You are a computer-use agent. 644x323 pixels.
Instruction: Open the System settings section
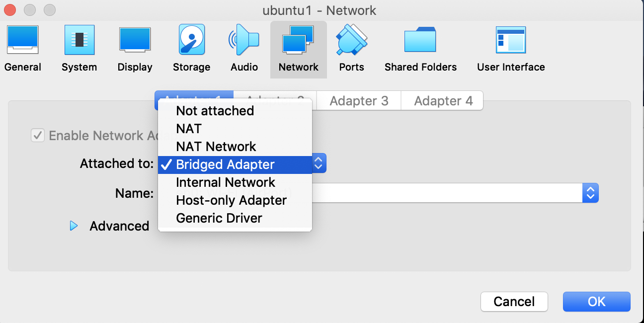[79, 49]
